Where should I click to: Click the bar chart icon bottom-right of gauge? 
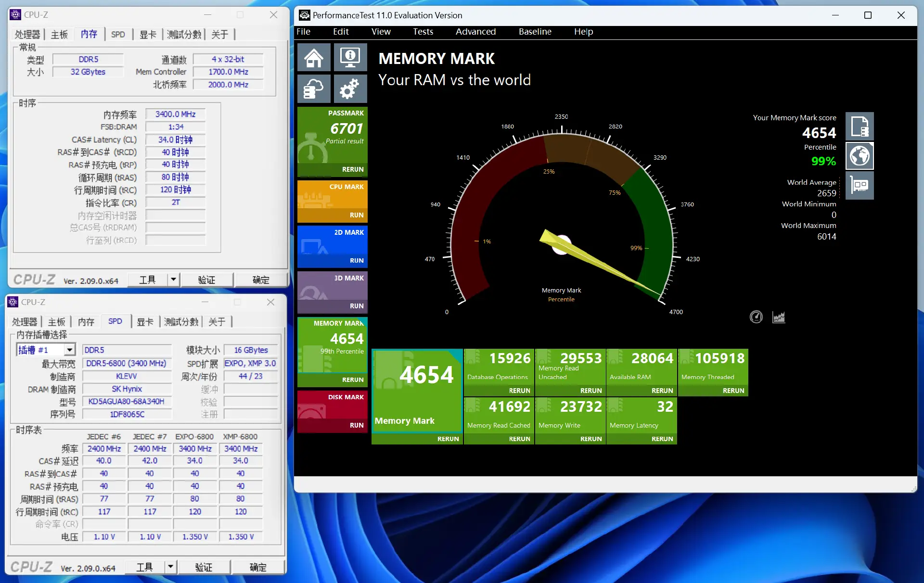point(778,317)
